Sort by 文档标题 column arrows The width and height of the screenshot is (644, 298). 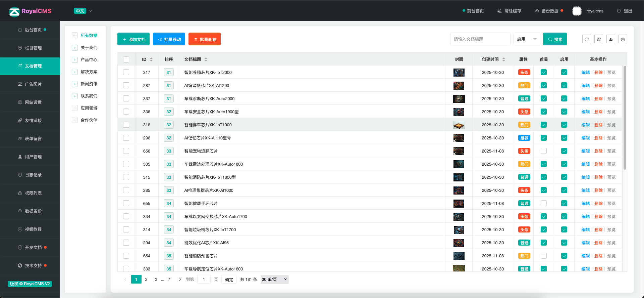pyautogui.click(x=206, y=59)
